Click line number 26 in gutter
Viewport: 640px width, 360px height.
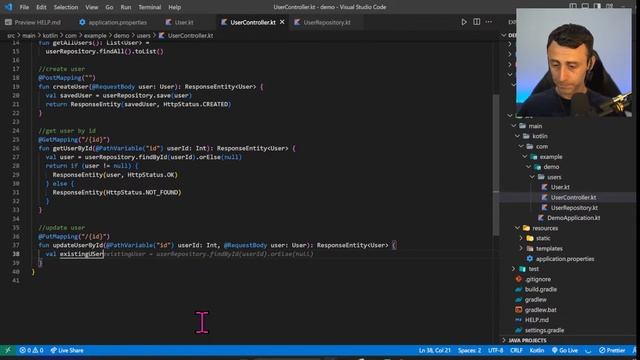click(16, 148)
